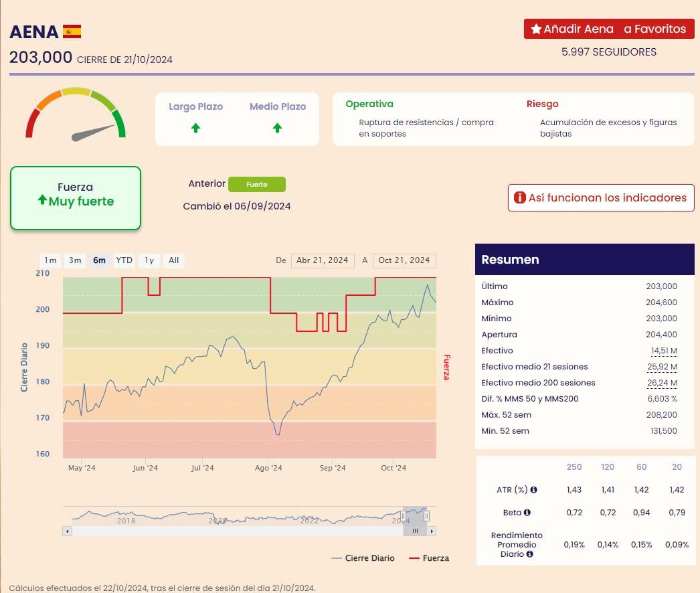
Task: Click the Ago '24 x-axis label
Action: [268, 468]
